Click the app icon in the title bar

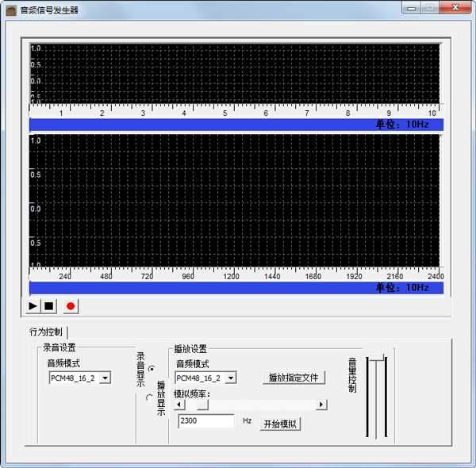click(11, 10)
